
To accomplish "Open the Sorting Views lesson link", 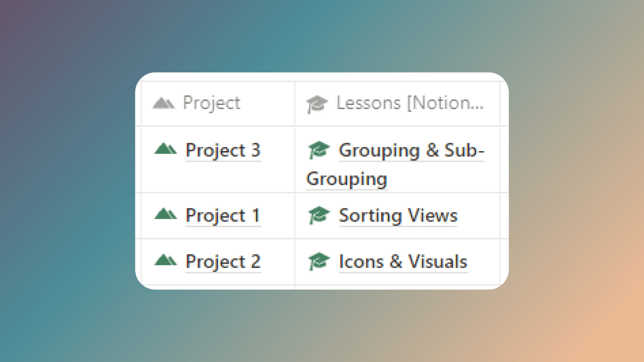I will [x=398, y=215].
